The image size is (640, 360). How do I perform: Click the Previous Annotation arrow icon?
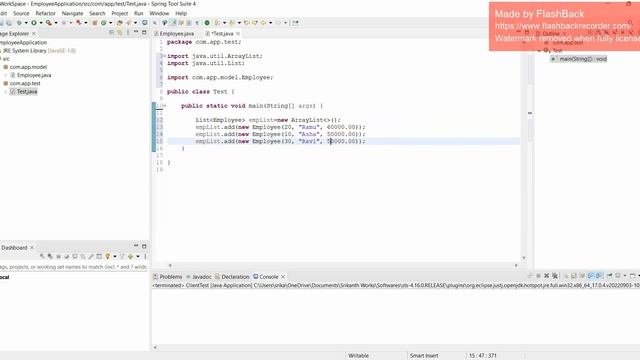[x=232, y=23]
